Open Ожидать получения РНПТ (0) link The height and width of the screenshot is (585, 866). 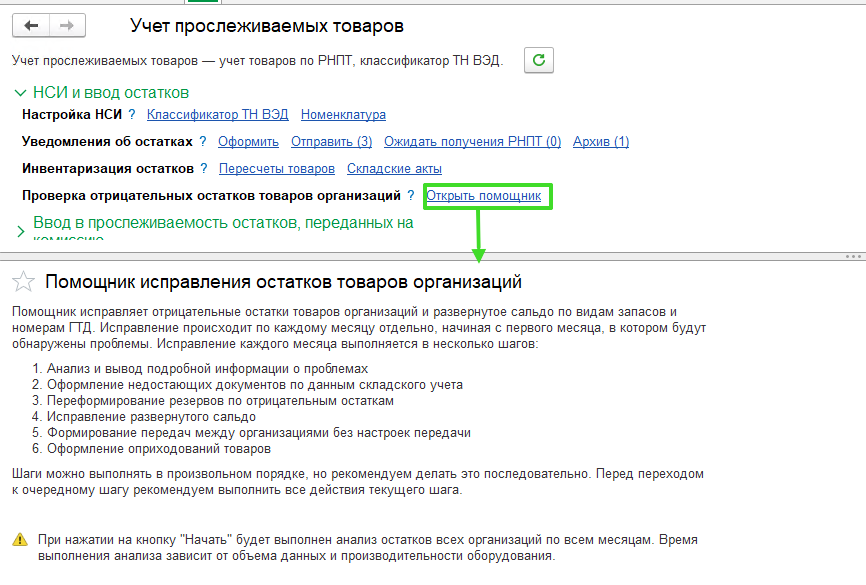[x=472, y=141]
